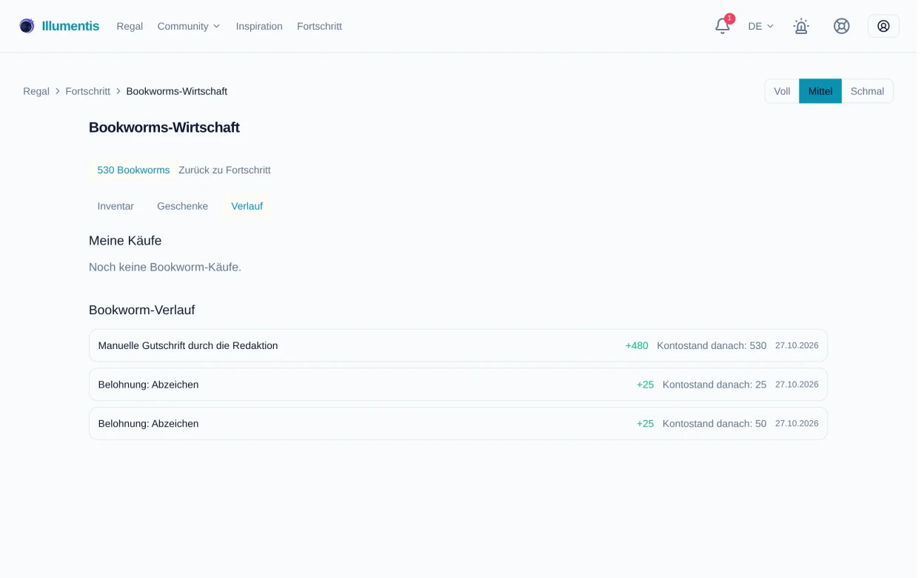
Task: Click the Fortschritt breadcrumb link
Action: tap(87, 91)
